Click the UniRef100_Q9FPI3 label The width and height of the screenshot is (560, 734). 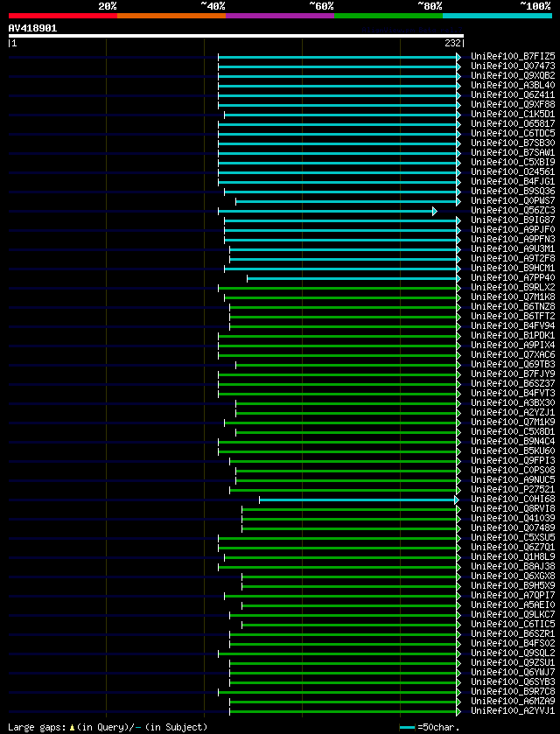point(513,461)
